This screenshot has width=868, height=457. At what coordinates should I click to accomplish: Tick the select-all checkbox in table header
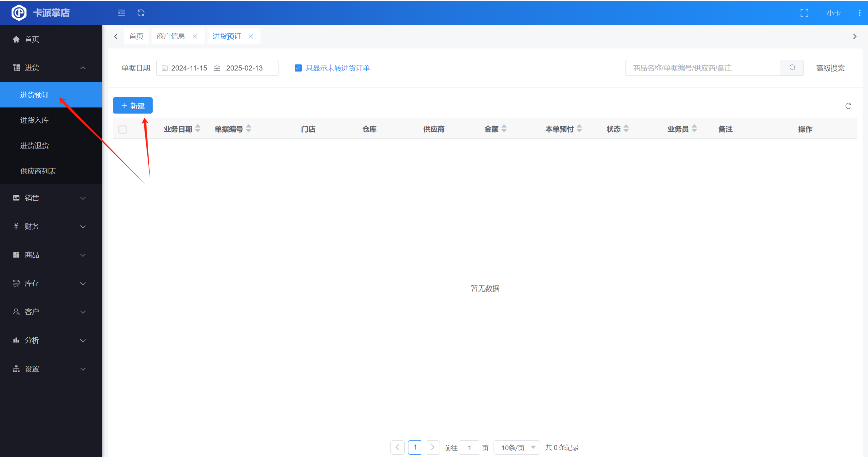[122, 130]
